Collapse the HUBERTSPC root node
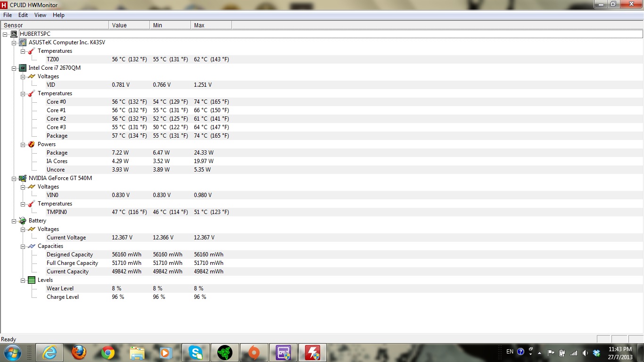This screenshot has width=644, height=362. [x=5, y=34]
